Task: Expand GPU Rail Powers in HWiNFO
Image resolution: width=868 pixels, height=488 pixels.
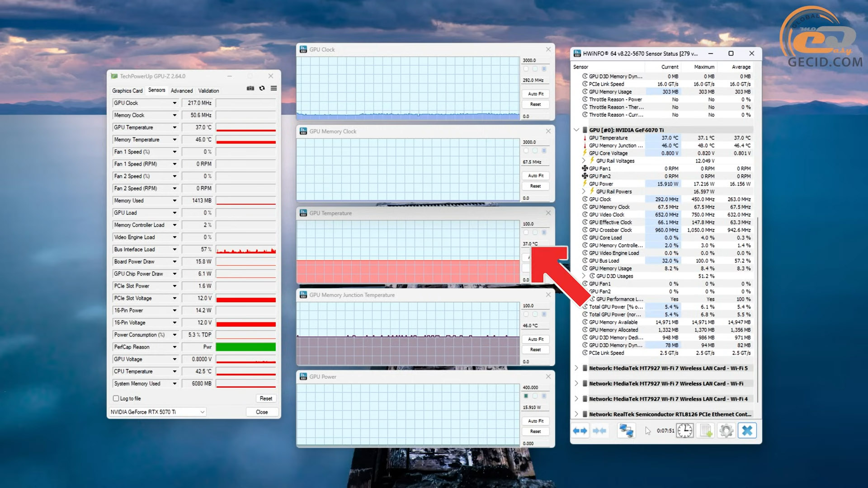Action: point(584,192)
